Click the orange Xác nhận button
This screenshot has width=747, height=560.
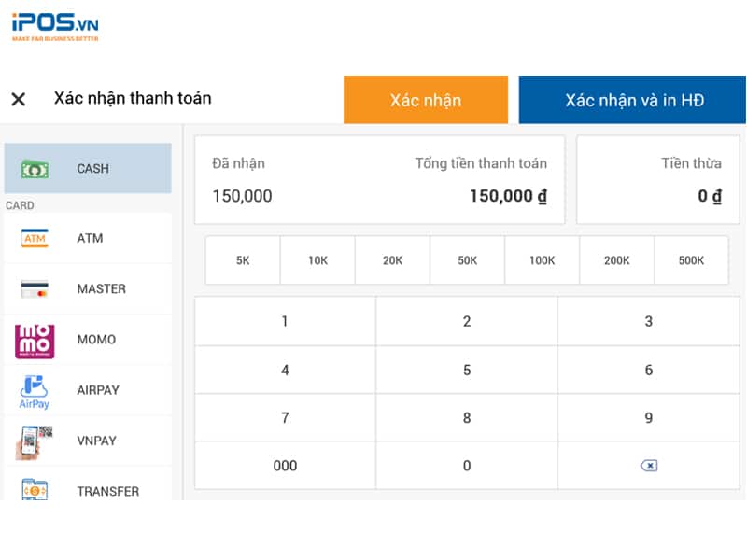coord(426,100)
